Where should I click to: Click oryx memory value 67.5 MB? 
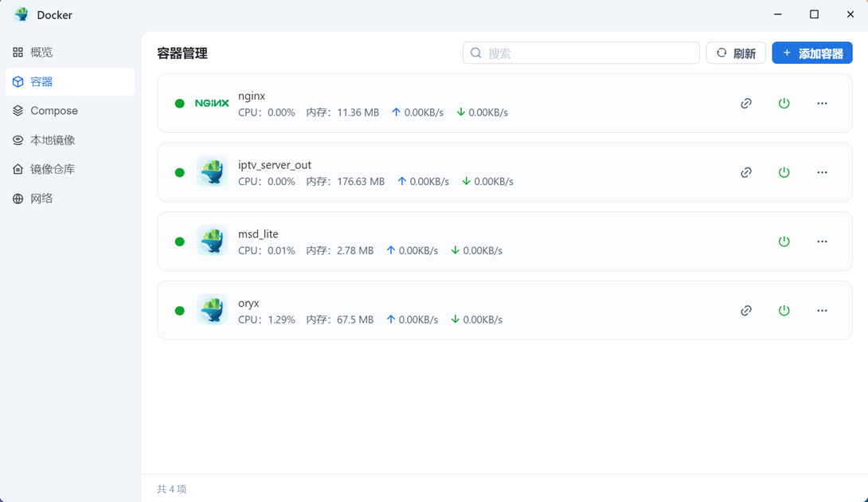(355, 320)
